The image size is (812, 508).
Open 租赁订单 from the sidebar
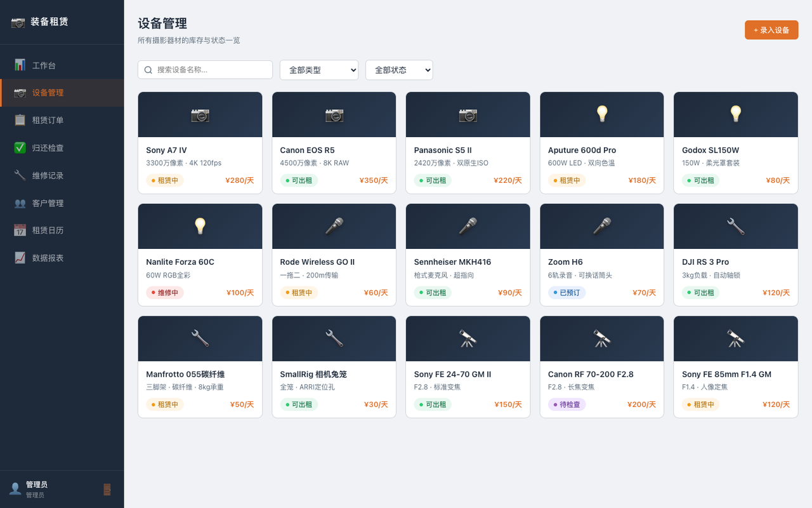[x=62, y=120]
